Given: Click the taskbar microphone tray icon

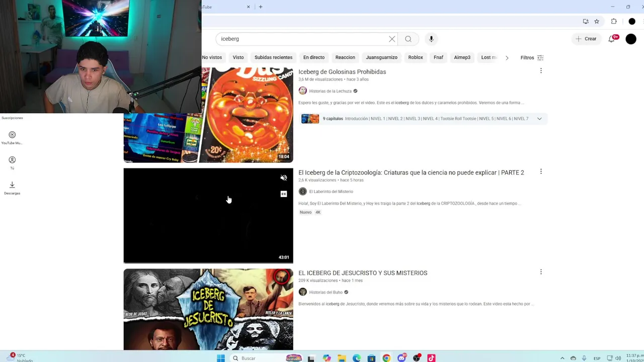Looking at the screenshot, I should 584,358.
